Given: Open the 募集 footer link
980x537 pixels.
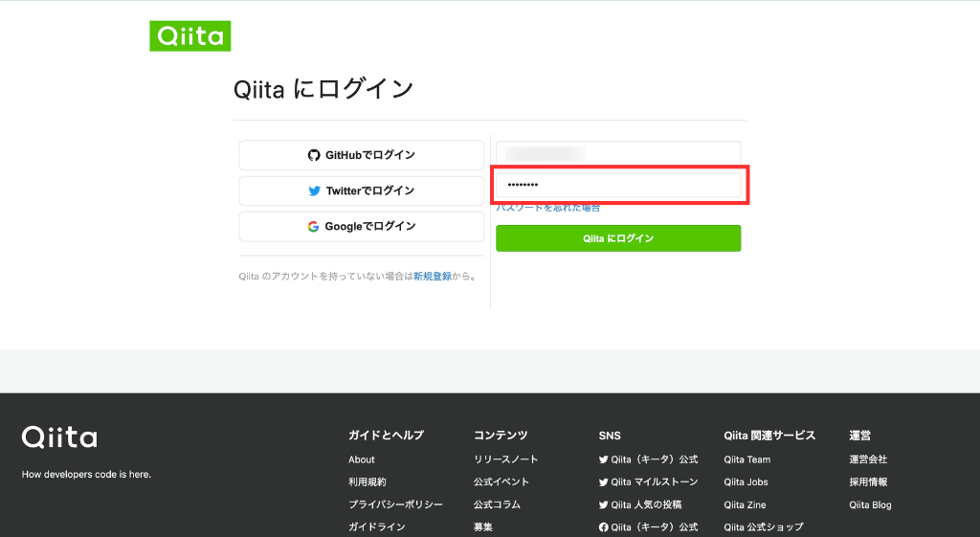Looking at the screenshot, I should click(482, 527).
